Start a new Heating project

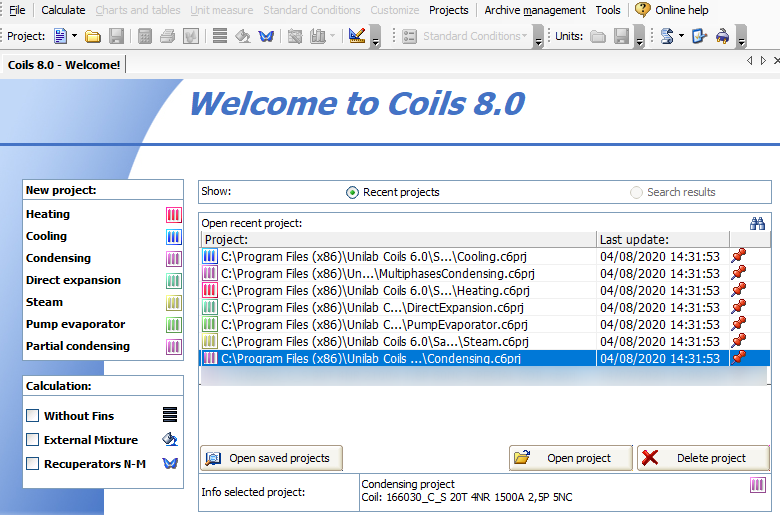48,214
